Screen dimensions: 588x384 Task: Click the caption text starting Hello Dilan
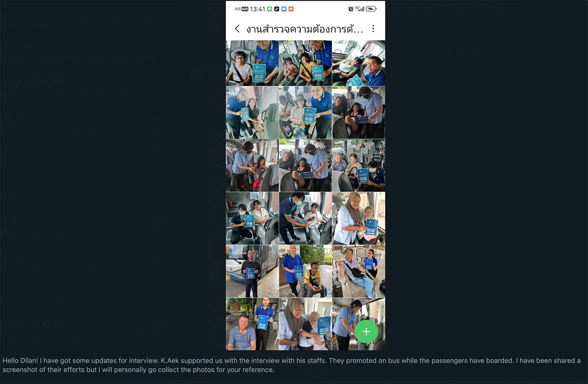[x=292, y=365]
